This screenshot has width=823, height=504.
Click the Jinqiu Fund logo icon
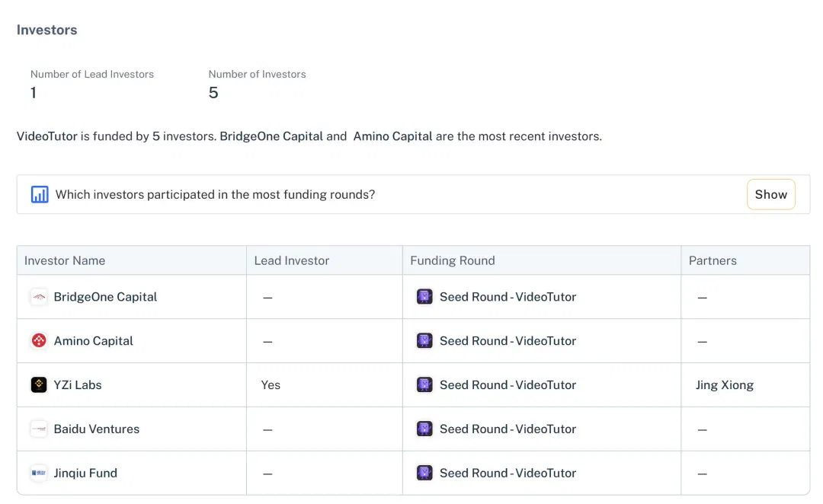pyautogui.click(x=39, y=473)
